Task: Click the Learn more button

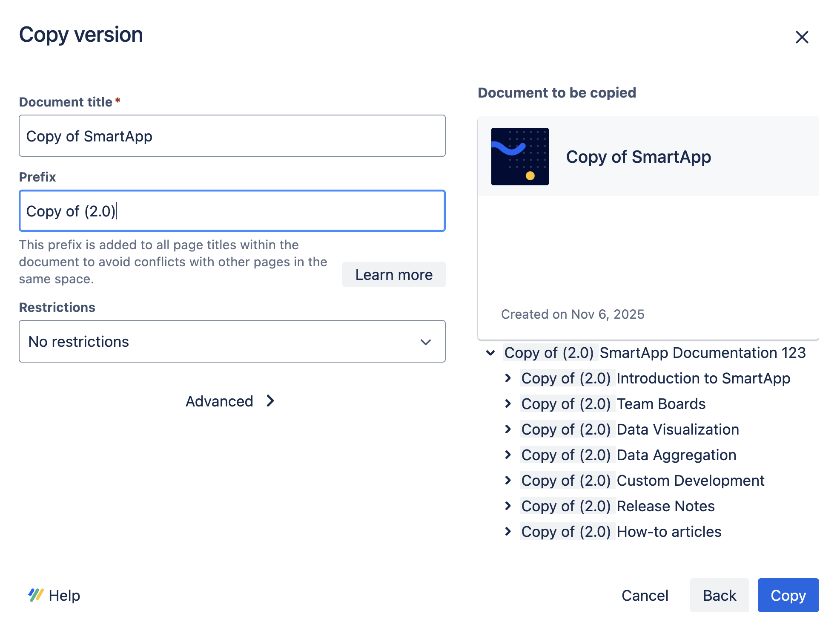Action: pyautogui.click(x=393, y=274)
